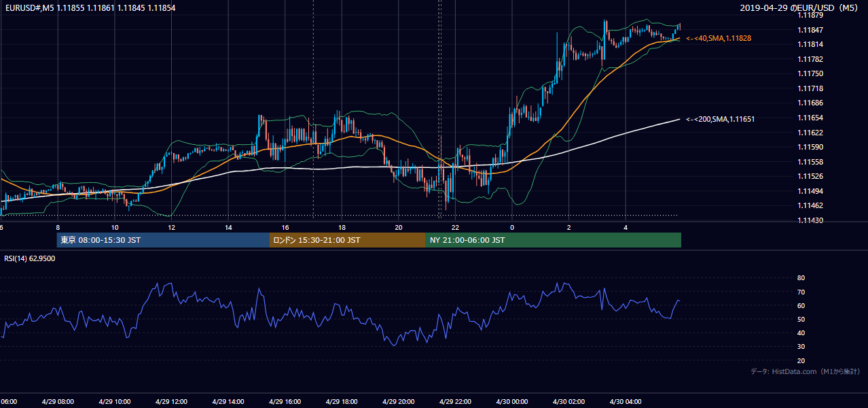The image size is (868, 408).
Task: Click the RSI 70 level label
Action: click(x=801, y=292)
